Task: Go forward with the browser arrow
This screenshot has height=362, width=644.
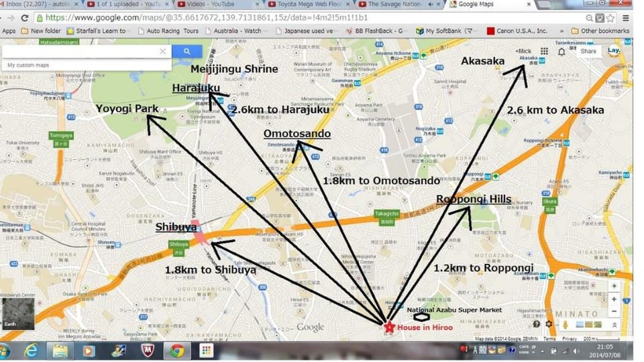Action: coord(11,18)
